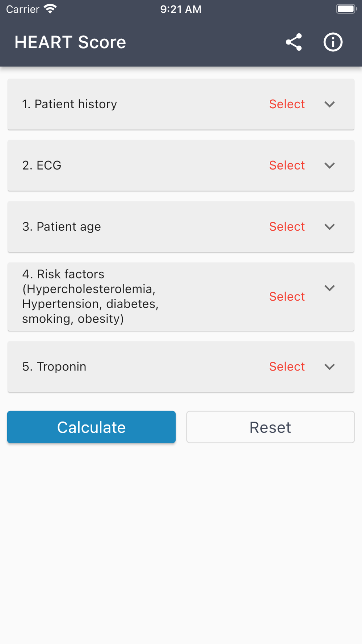Expand the Troponin chevron arrow

[x=329, y=367]
